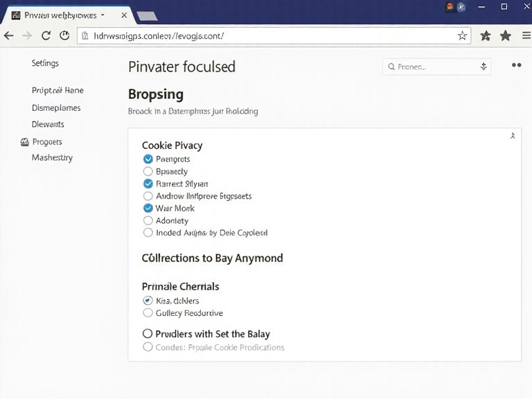Click the solid star toolbar icon
Screen dimensions: 532x399
(506, 35)
